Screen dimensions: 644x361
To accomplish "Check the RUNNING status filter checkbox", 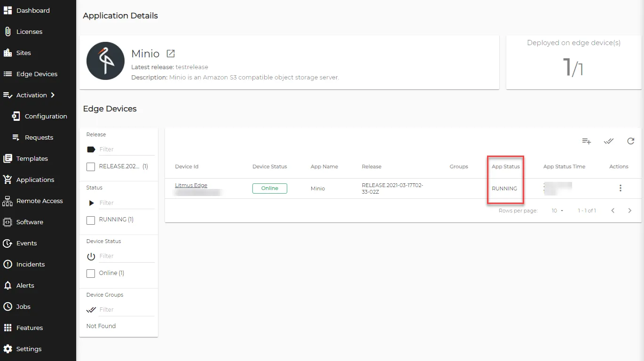I will (x=91, y=220).
